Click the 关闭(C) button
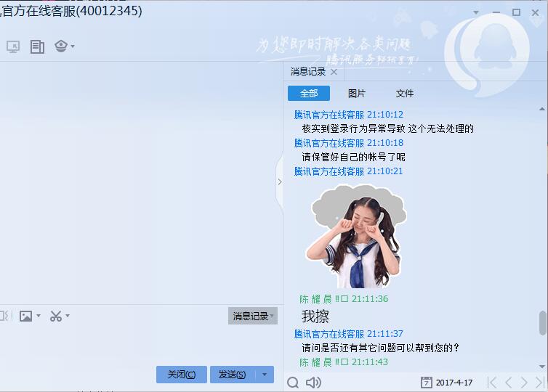The height and width of the screenshot is (392, 548). coord(182,375)
